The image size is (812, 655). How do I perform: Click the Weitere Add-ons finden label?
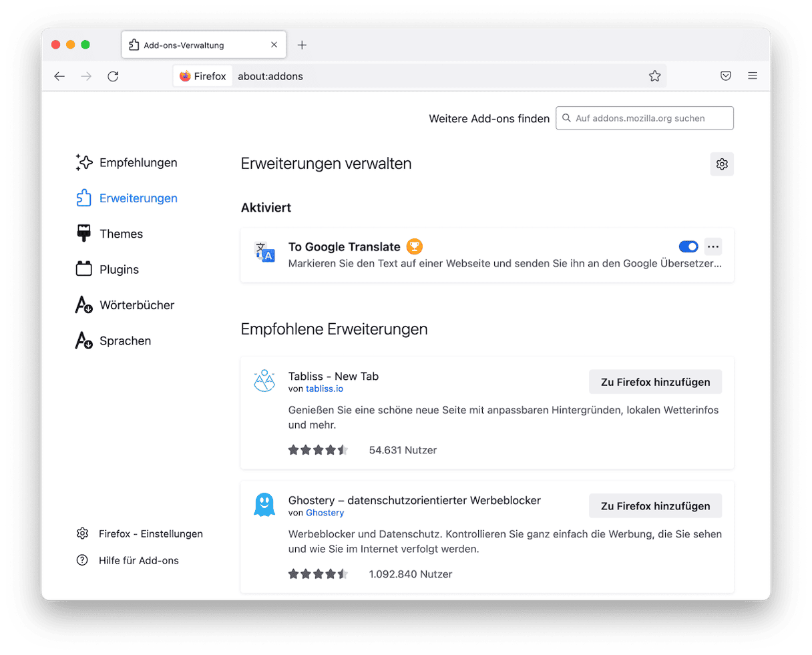[489, 118]
